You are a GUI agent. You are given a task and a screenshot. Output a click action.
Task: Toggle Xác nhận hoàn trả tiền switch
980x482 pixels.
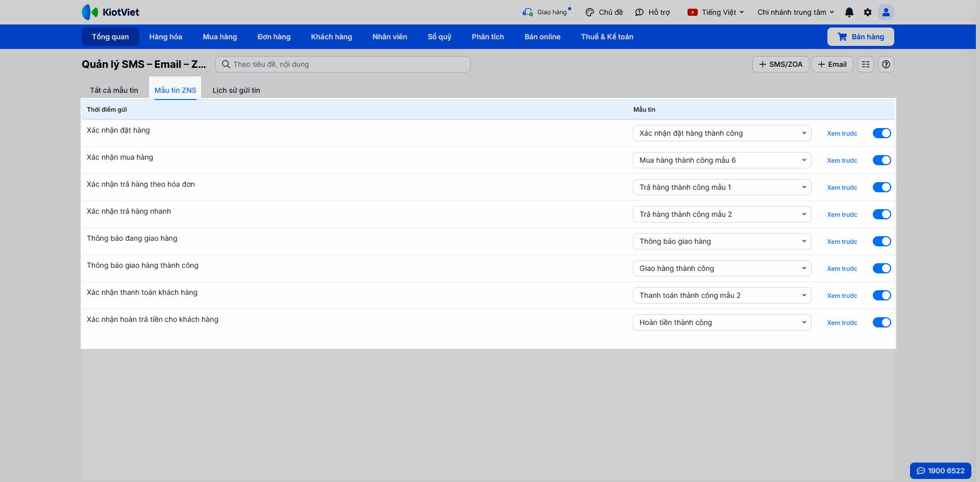(x=881, y=322)
